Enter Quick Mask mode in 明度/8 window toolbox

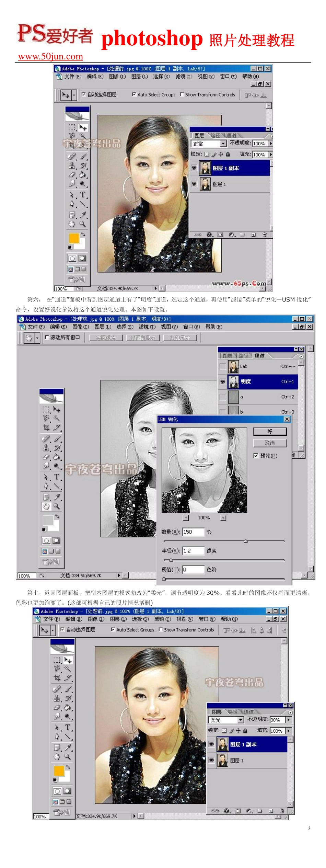[56, 540]
